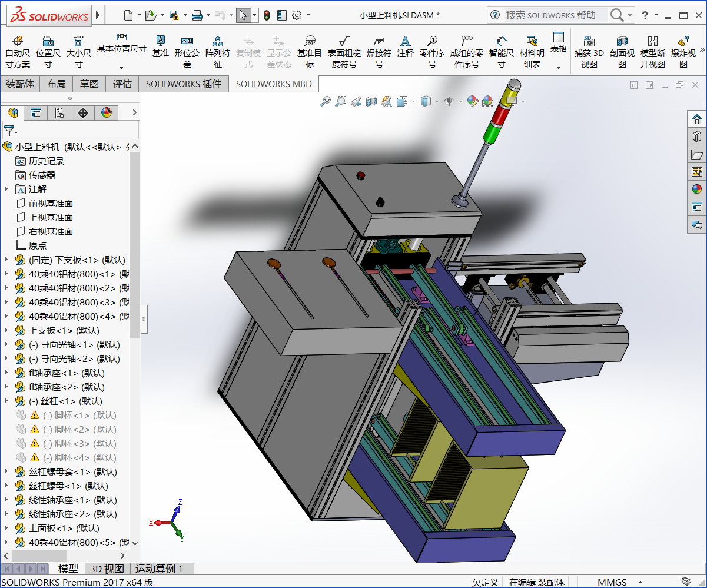Open the Geometric Tolerance (形位公差) tool

click(187, 51)
